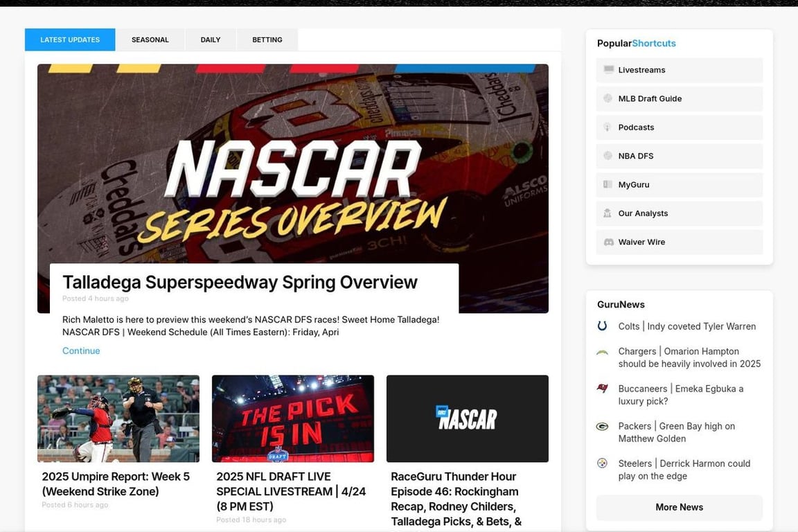
Task: Click 'Posted 6 hours ago' timestamp
Action: click(x=75, y=504)
